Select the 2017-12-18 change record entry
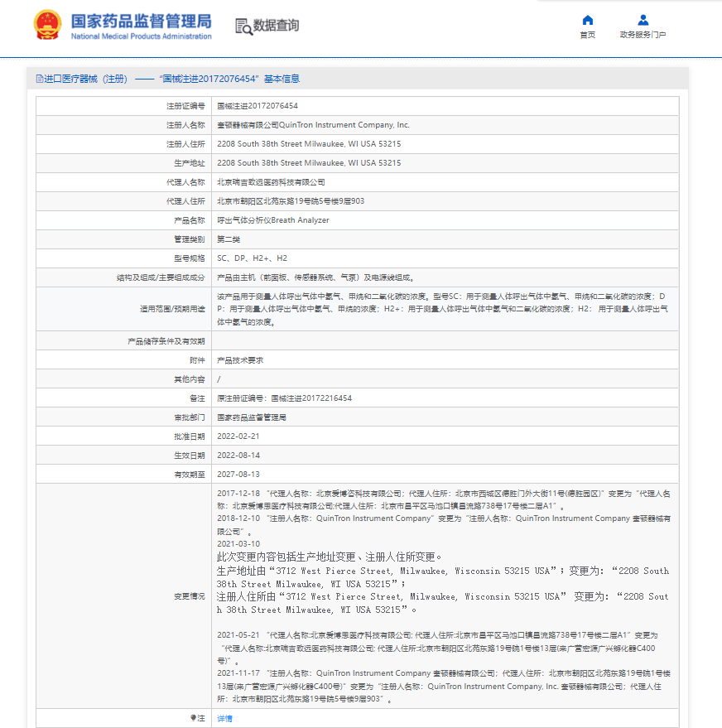 click(444, 500)
